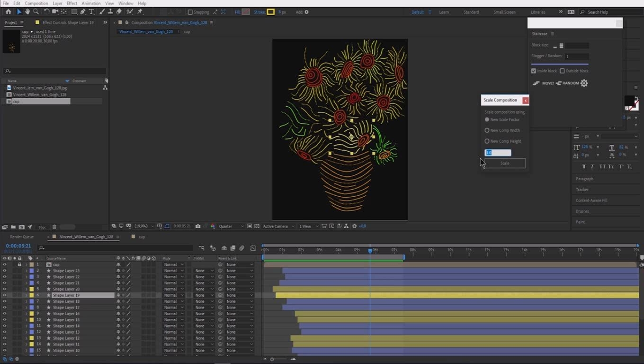This screenshot has height=364, width=644.
Task: Click the Staircase MOVE! icon
Action: pos(543,83)
